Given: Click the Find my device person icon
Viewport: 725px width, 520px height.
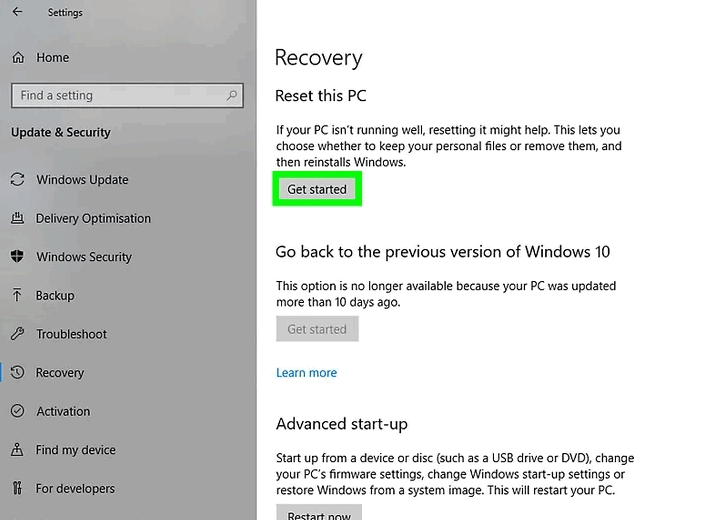Looking at the screenshot, I should 17,449.
